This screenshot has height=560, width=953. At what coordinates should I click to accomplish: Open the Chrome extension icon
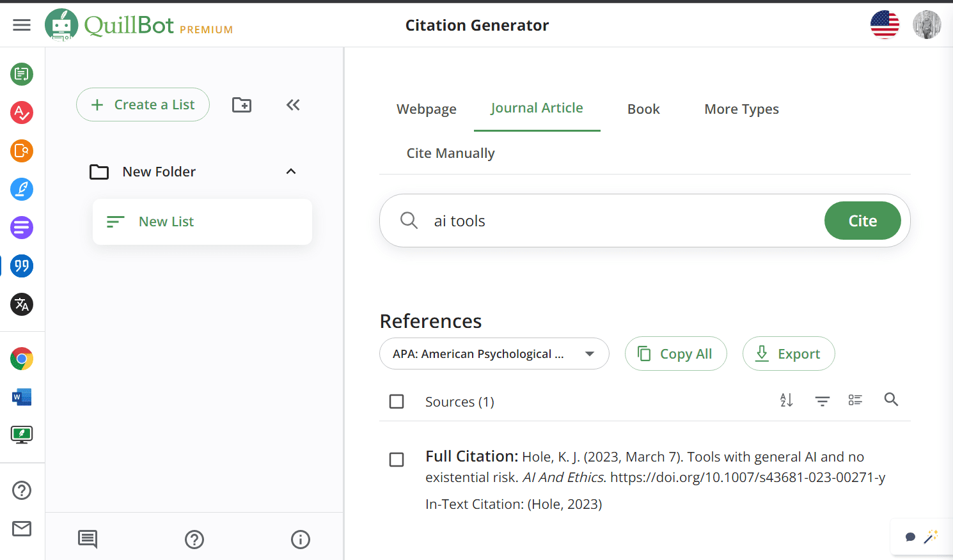[x=22, y=359]
